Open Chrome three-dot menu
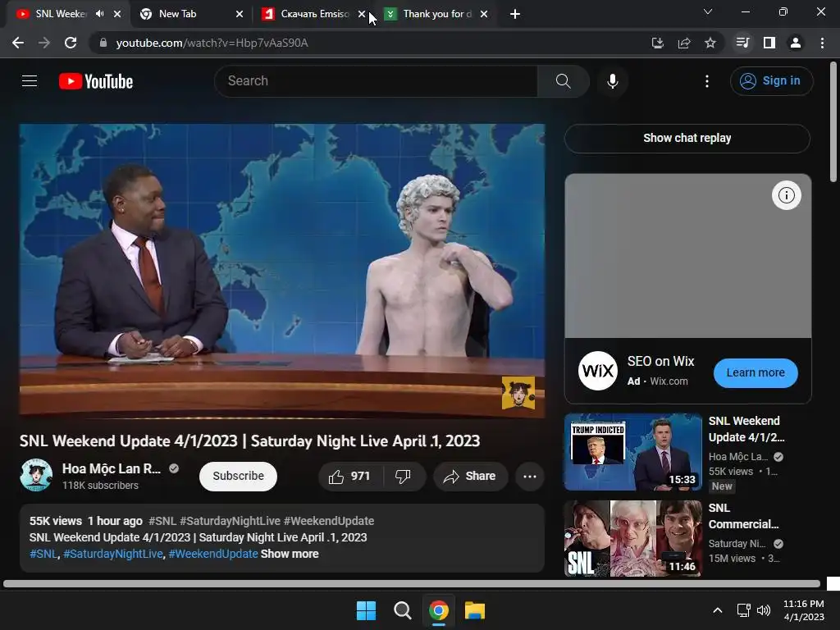The height and width of the screenshot is (630, 840). pyautogui.click(x=822, y=43)
